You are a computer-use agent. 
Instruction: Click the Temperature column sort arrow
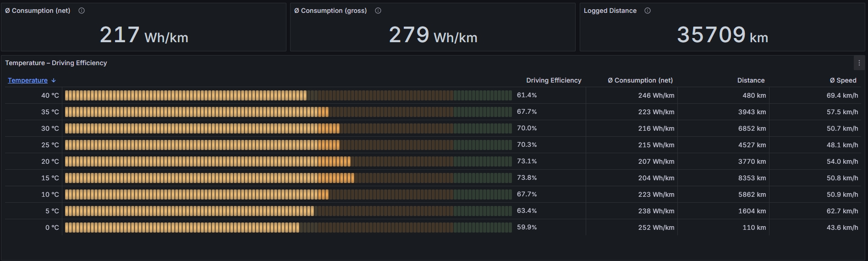point(54,80)
